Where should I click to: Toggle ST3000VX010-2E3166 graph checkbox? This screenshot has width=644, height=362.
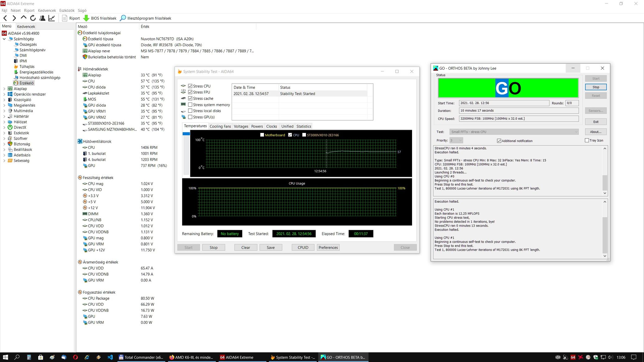(304, 135)
